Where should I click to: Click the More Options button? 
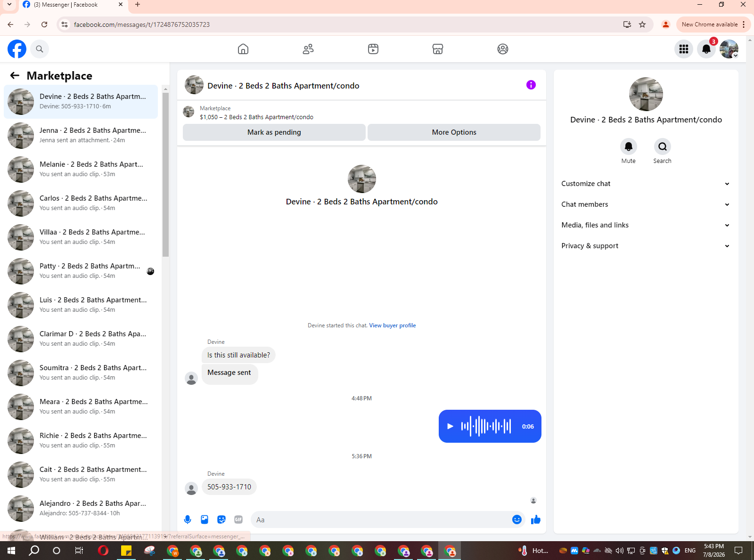[454, 132]
